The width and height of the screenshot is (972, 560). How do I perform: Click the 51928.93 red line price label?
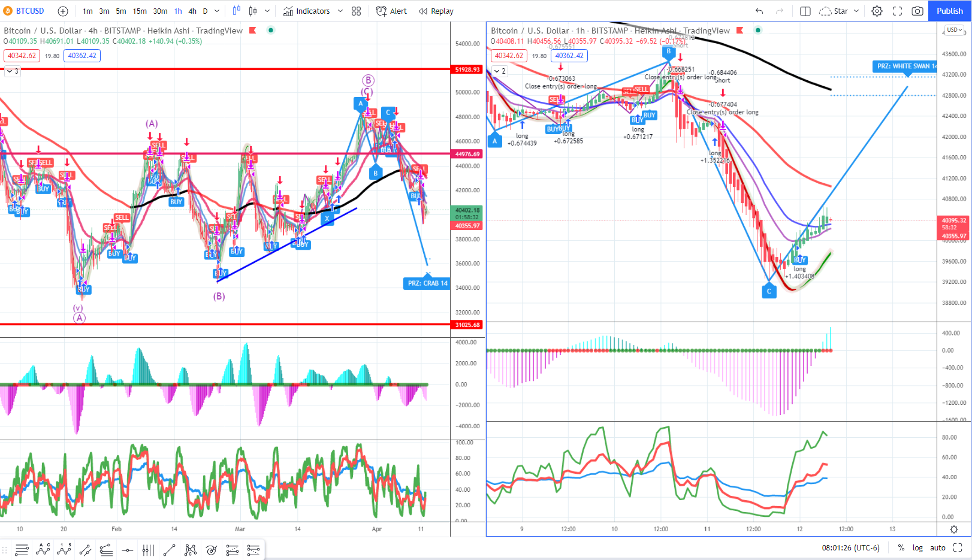click(467, 69)
